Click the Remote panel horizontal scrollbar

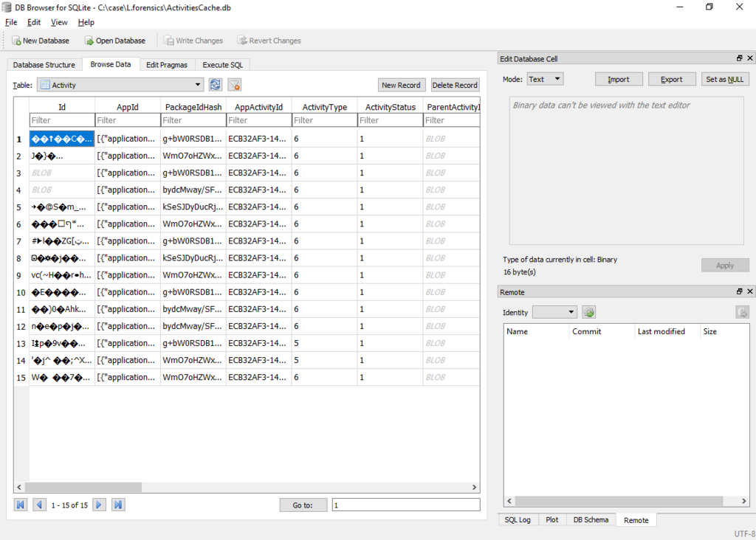pyautogui.click(x=619, y=501)
